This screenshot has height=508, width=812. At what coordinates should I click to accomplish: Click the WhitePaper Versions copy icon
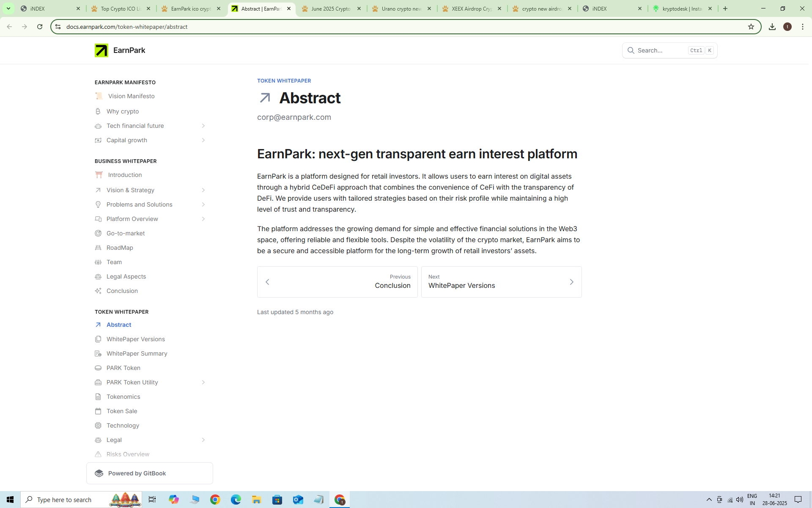98,339
